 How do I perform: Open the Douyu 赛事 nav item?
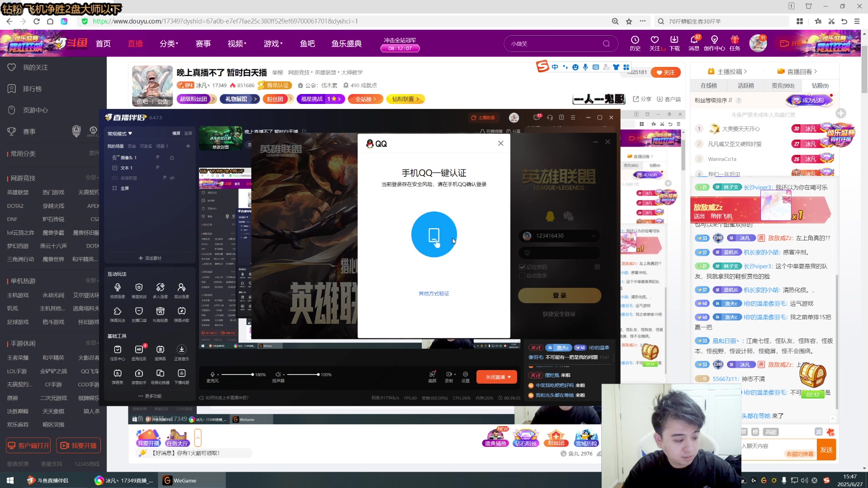pyautogui.click(x=203, y=43)
